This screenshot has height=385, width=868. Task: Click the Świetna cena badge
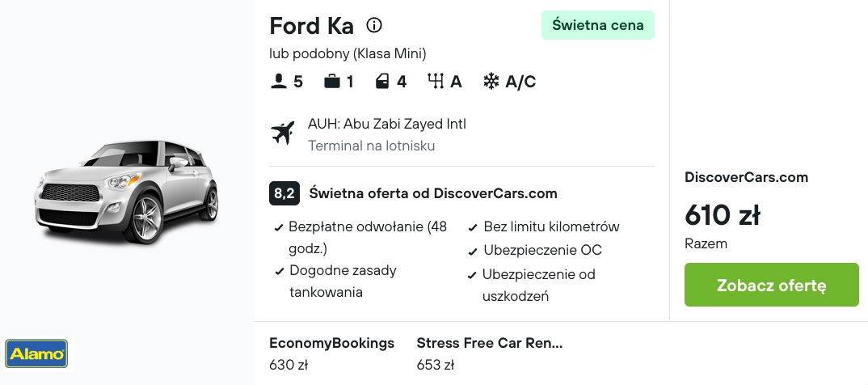[598, 25]
